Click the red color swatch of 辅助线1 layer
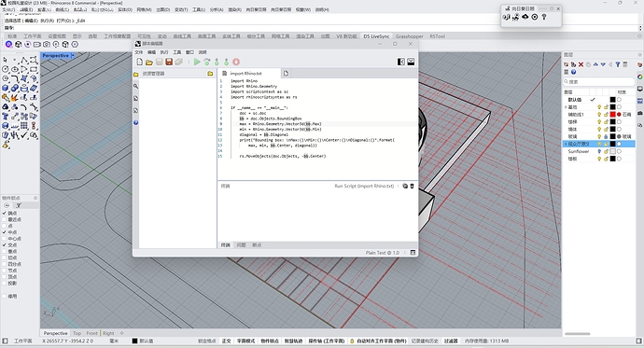This screenshot has width=644, height=348. point(613,115)
